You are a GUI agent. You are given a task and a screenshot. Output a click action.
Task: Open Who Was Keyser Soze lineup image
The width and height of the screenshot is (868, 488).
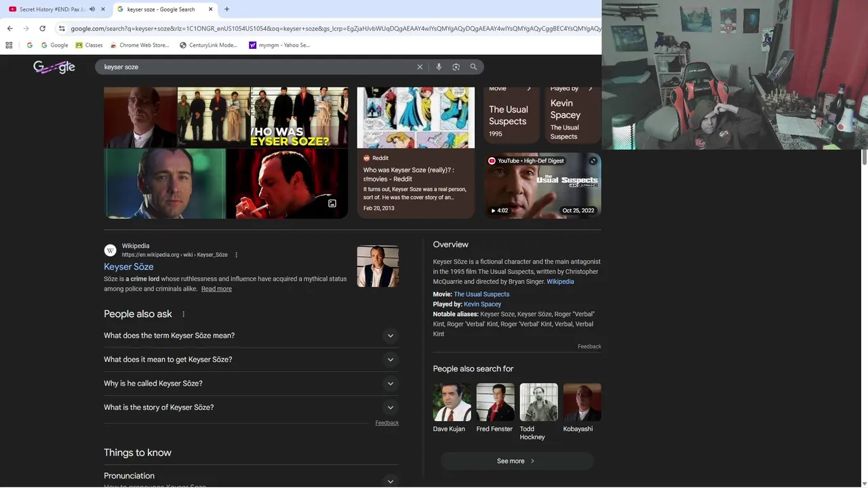pos(299,117)
